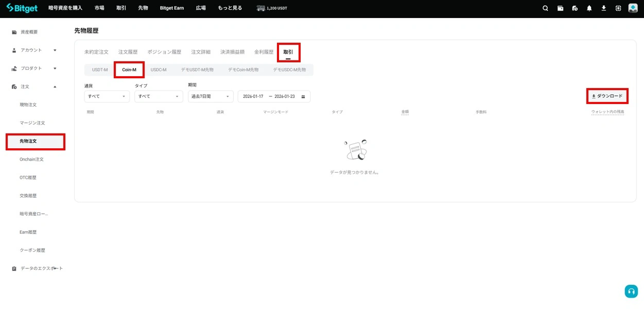Select the USDC-M sub-tab

(159, 70)
